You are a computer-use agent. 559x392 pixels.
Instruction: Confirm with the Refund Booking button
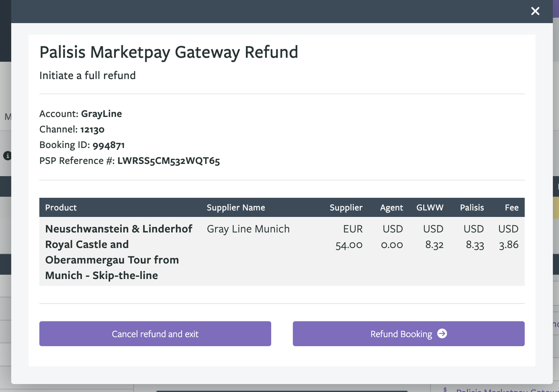tap(408, 334)
